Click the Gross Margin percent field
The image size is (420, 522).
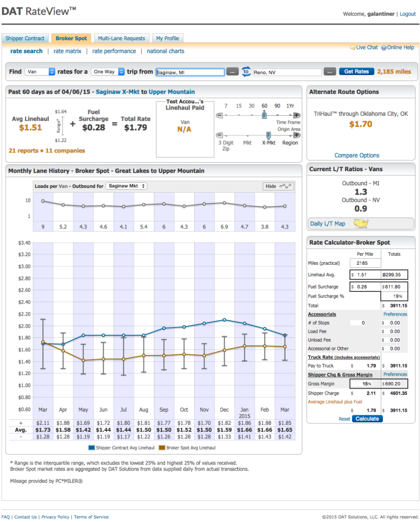pyautogui.click(x=365, y=384)
